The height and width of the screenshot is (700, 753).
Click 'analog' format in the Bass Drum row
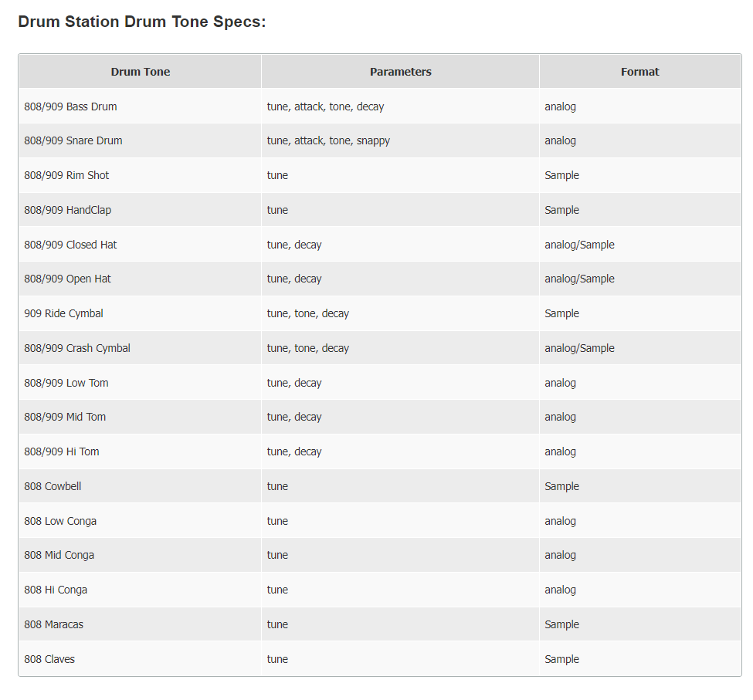point(640,107)
